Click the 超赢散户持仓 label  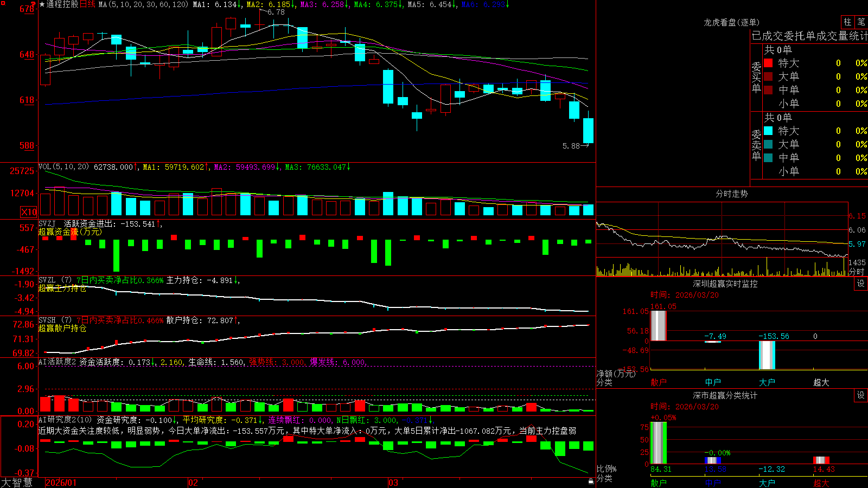click(x=62, y=328)
